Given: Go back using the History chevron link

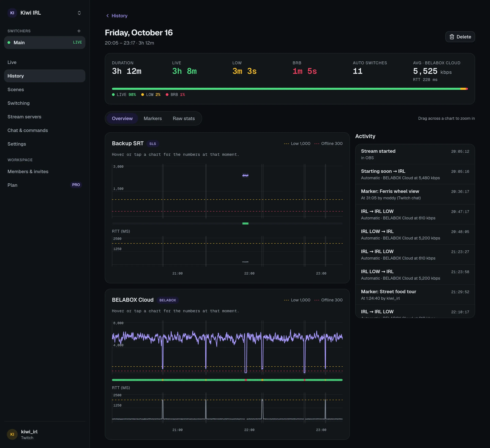Looking at the screenshot, I should [x=117, y=16].
